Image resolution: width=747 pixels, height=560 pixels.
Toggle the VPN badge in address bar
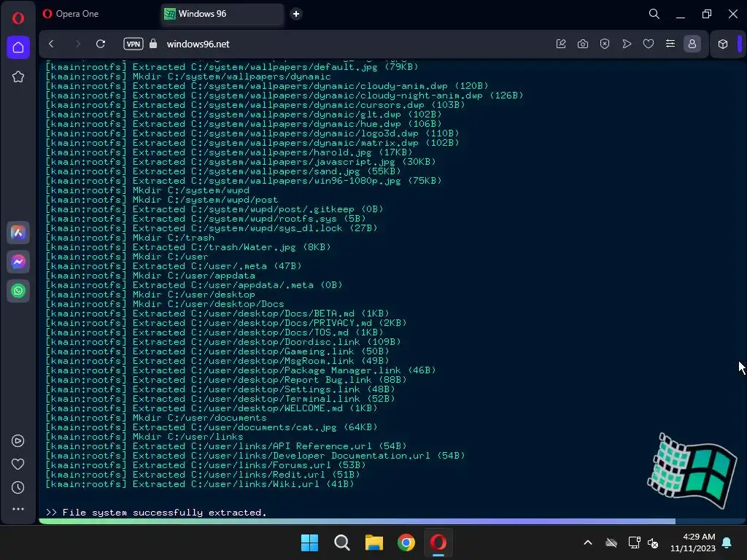[x=133, y=44]
